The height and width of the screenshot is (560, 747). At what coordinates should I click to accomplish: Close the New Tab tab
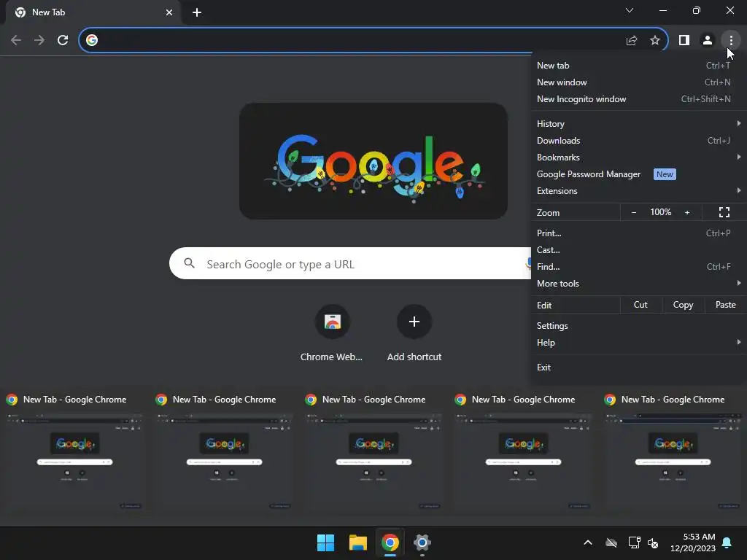point(169,12)
